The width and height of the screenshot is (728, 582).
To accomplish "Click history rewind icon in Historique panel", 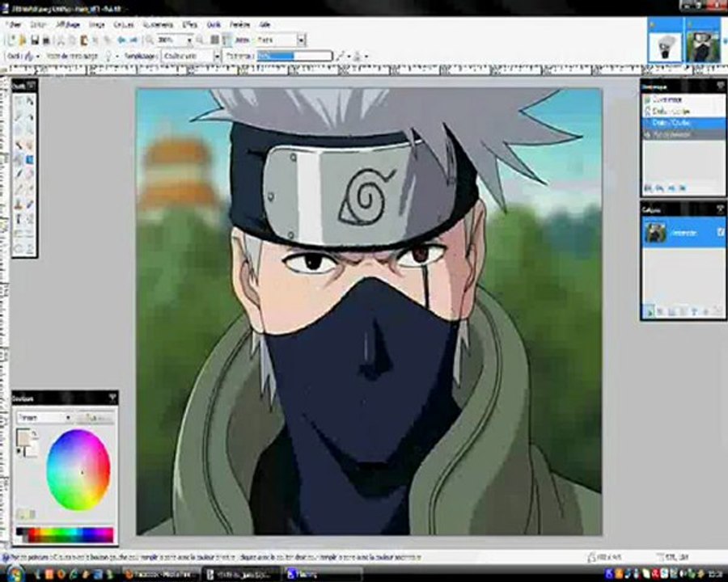I will (x=648, y=188).
